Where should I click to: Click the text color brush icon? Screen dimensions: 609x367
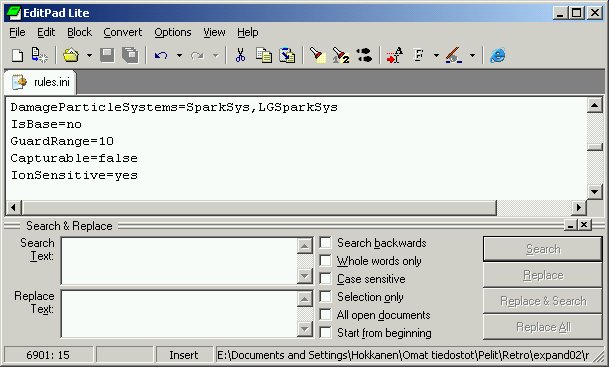(x=454, y=55)
